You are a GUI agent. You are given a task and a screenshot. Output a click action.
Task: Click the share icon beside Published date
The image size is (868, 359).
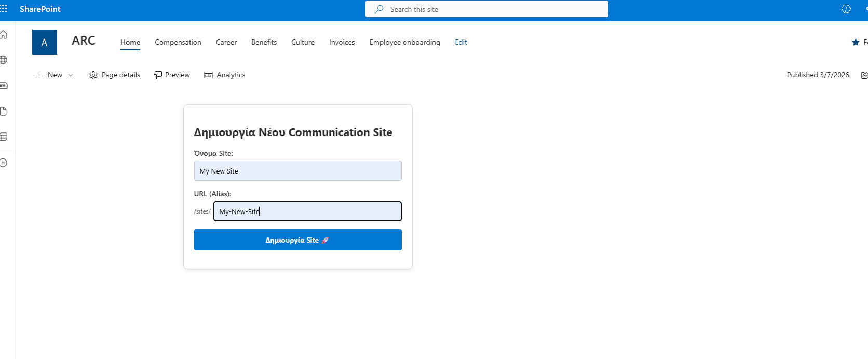coord(864,75)
